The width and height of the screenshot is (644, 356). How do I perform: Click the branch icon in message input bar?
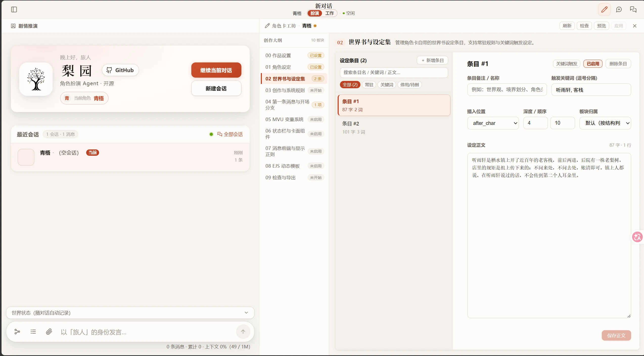(x=17, y=332)
